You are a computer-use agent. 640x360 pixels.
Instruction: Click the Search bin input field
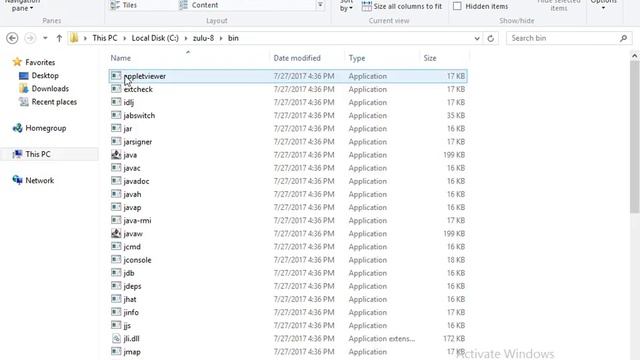[x=563, y=38]
